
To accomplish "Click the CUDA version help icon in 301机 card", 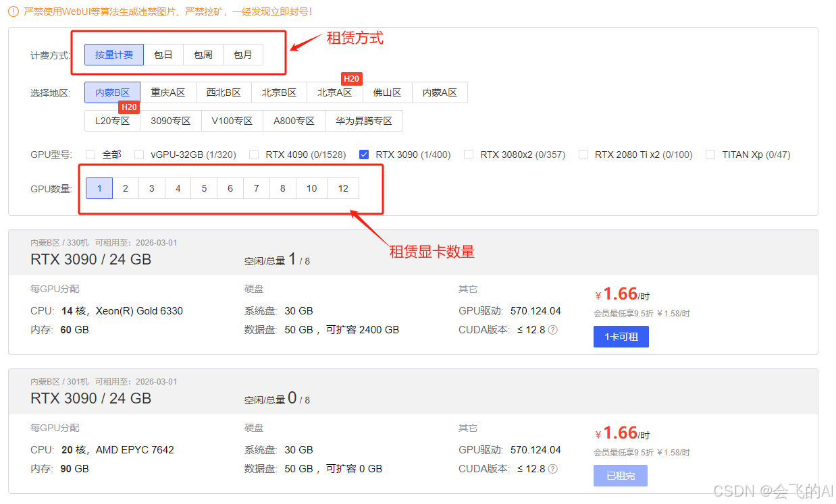I will coord(552,469).
